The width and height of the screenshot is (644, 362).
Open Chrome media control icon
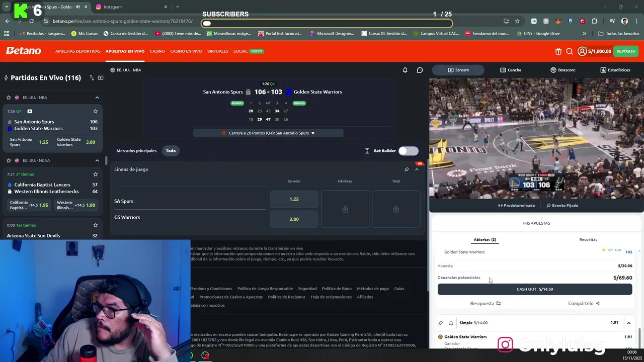click(612, 21)
